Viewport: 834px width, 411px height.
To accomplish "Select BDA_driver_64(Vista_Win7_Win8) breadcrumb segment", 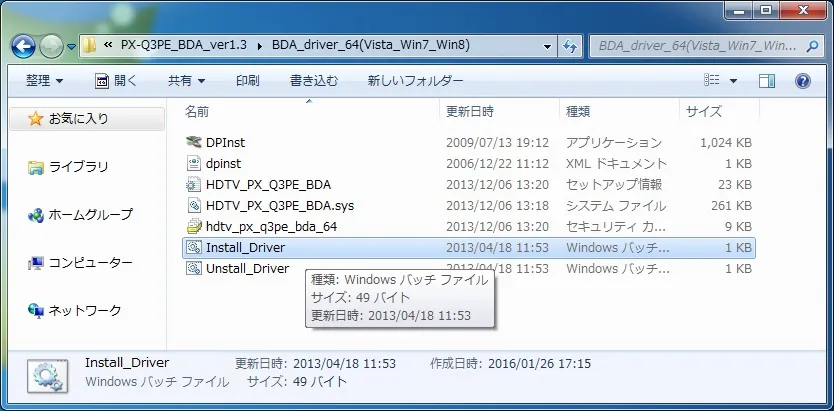I will coord(371,46).
